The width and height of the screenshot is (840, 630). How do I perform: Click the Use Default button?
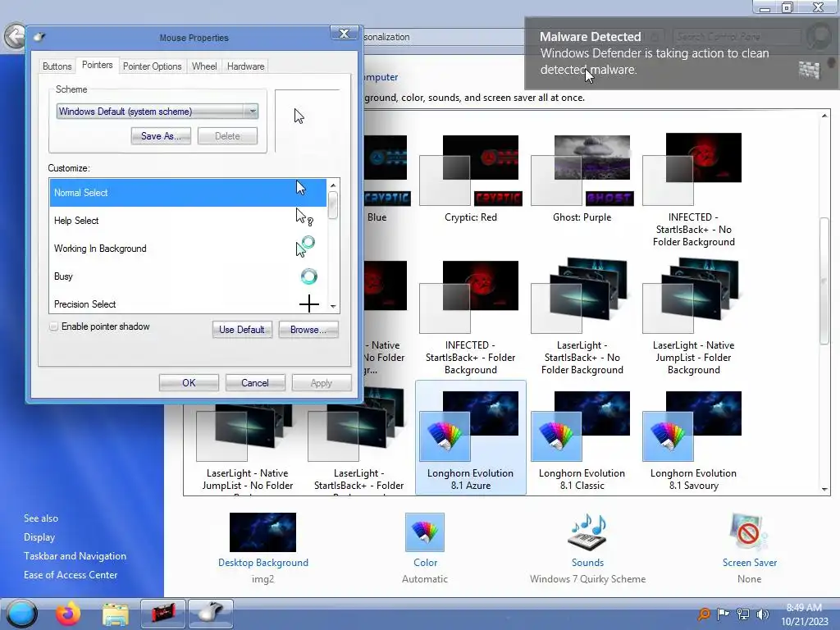pos(242,330)
